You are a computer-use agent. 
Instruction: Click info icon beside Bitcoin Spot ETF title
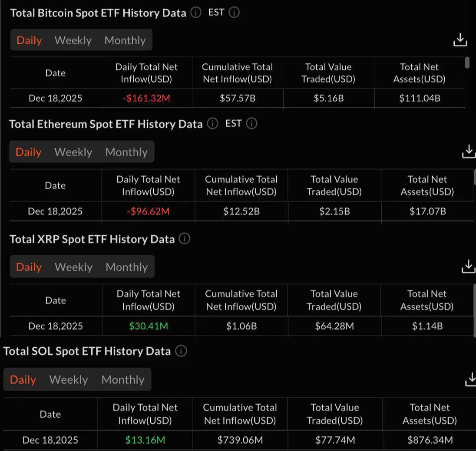click(196, 13)
